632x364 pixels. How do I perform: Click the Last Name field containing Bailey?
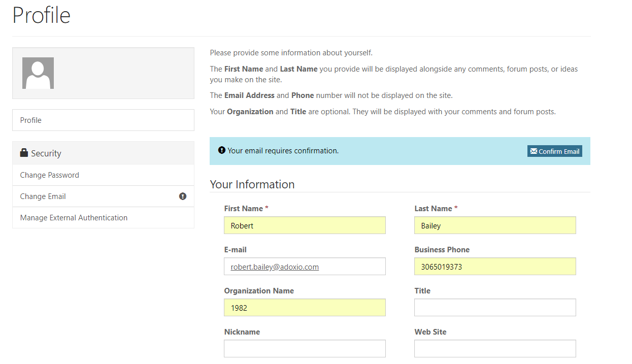(x=495, y=225)
